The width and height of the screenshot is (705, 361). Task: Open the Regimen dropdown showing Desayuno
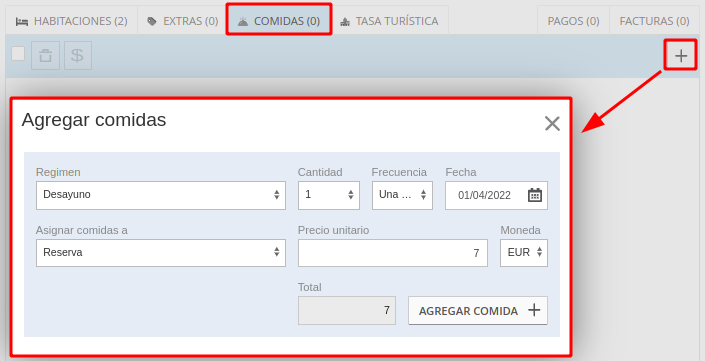(x=161, y=195)
